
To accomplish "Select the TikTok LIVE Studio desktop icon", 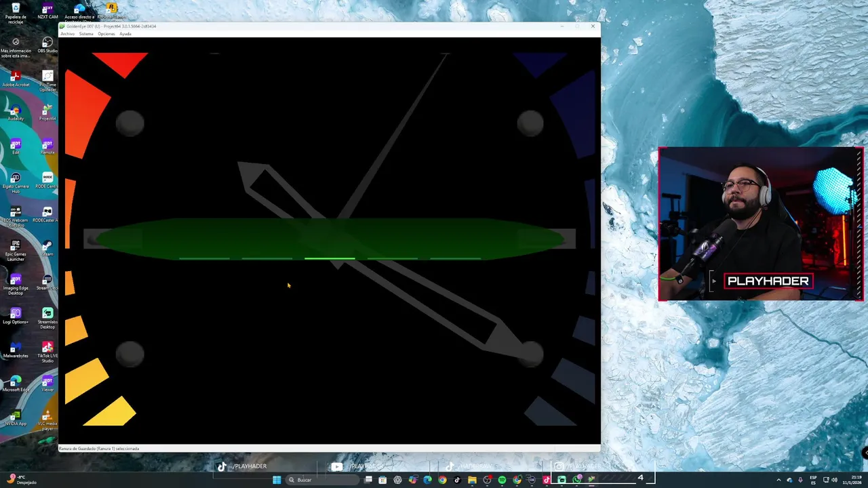I will point(47,352).
